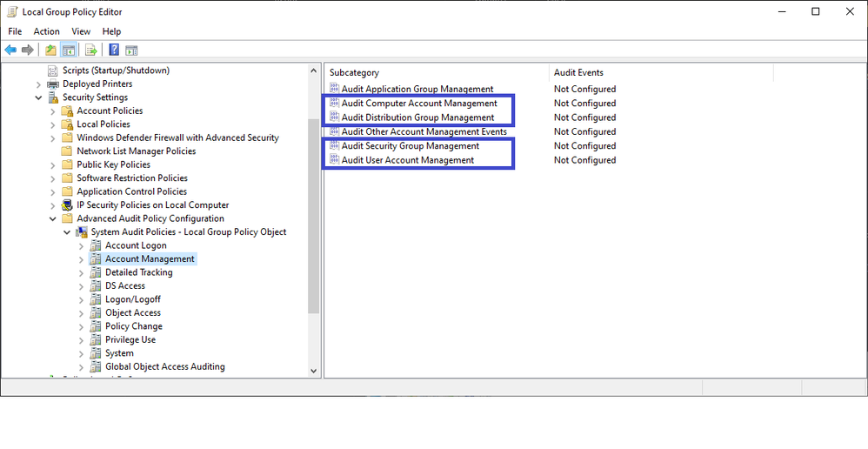This screenshot has width=868, height=449.
Task: Click the tree pane scroll-down arrow
Action: tap(313, 371)
